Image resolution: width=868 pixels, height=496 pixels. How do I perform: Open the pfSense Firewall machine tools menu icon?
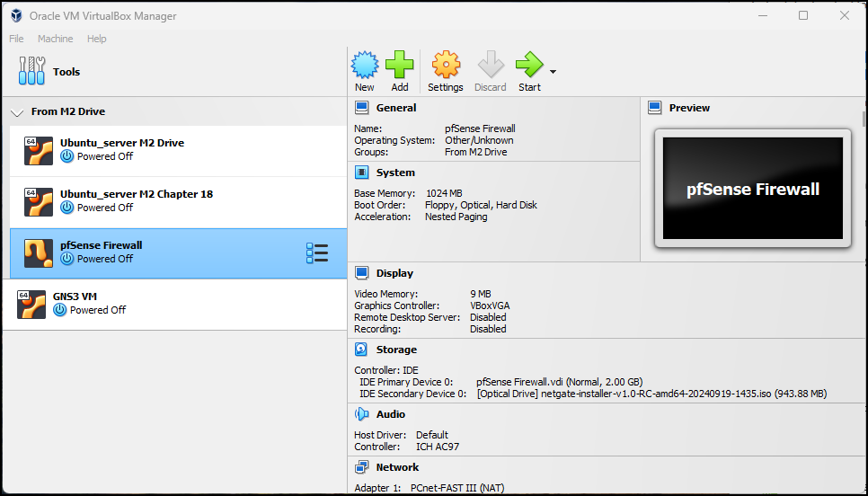[317, 253]
